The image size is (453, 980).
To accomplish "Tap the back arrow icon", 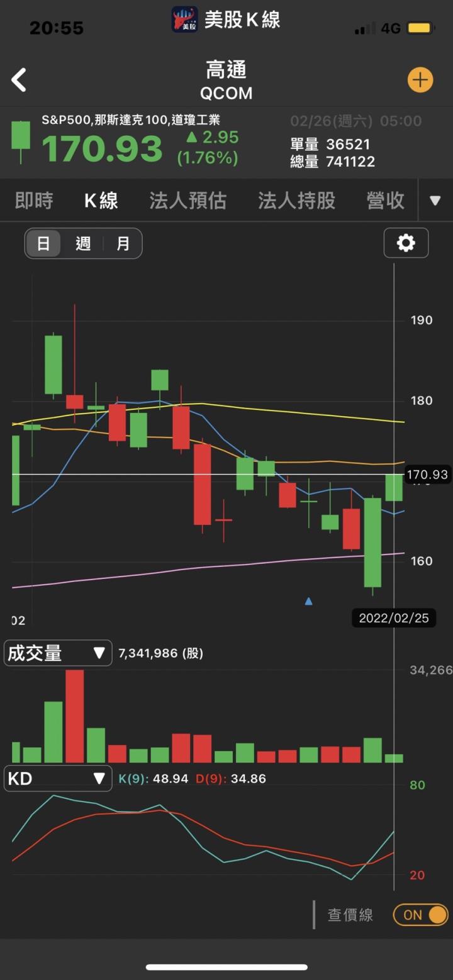I will click(x=20, y=80).
